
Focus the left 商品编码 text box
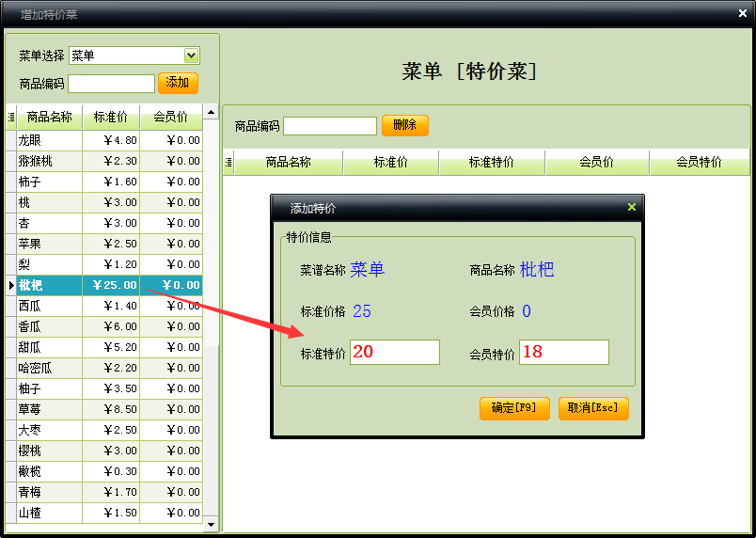(x=111, y=84)
